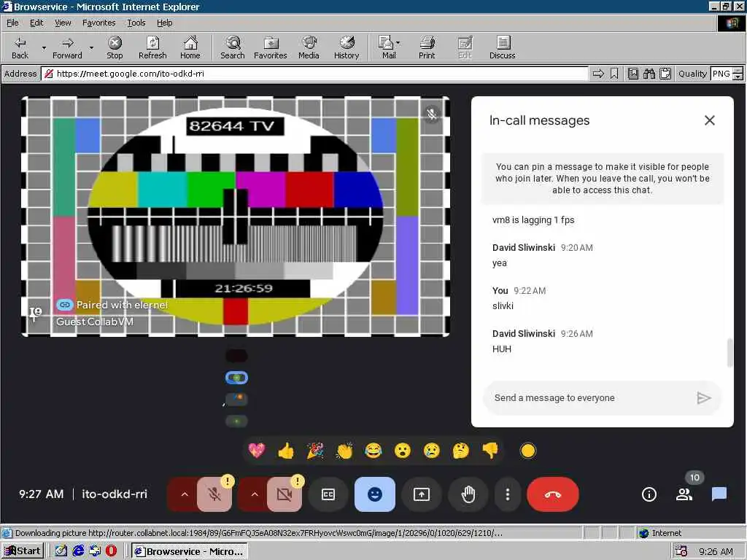747x560 pixels.
Task: Open the Tools menu
Action: (136, 23)
